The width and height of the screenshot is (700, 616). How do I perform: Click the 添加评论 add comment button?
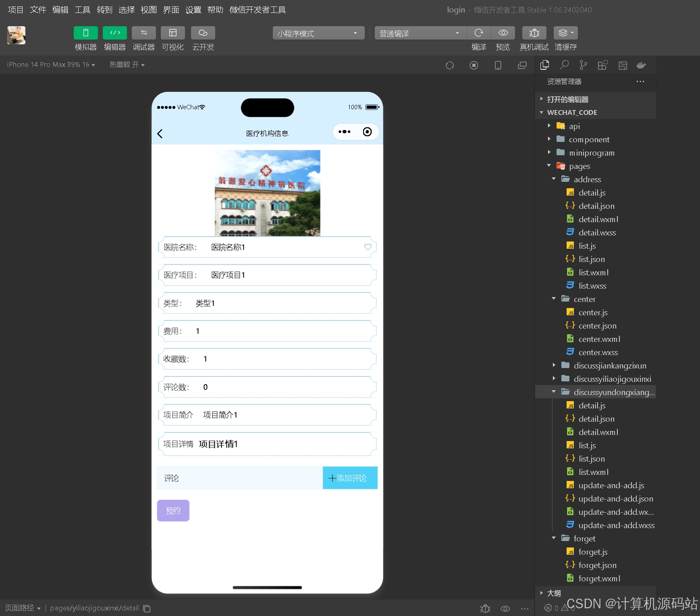click(350, 478)
